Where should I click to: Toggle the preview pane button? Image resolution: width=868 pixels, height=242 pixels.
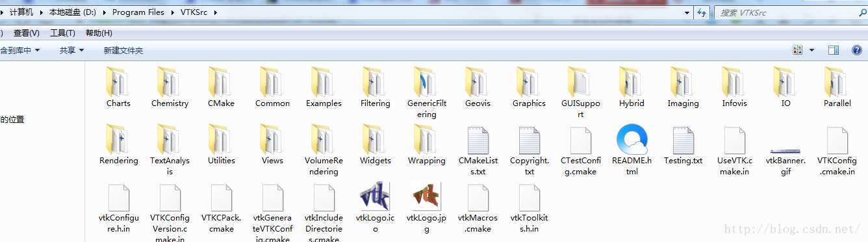click(x=834, y=50)
